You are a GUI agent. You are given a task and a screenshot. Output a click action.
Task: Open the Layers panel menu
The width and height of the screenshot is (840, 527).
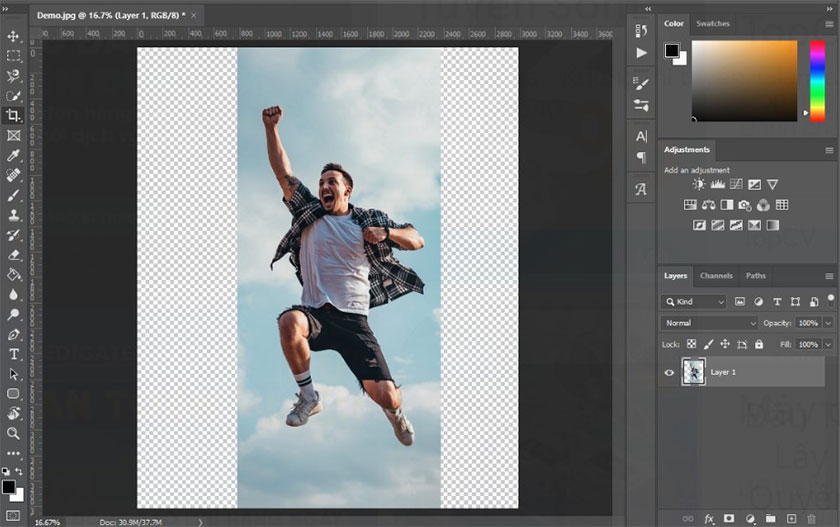pyautogui.click(x=829, y=276)
